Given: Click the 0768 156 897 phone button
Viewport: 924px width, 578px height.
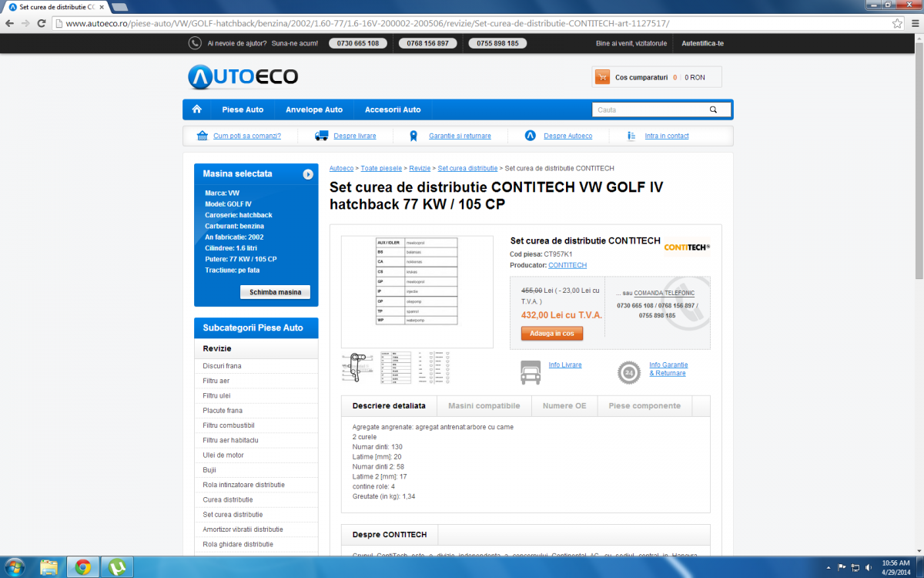Looking at the screenshot, I should 428,43.
